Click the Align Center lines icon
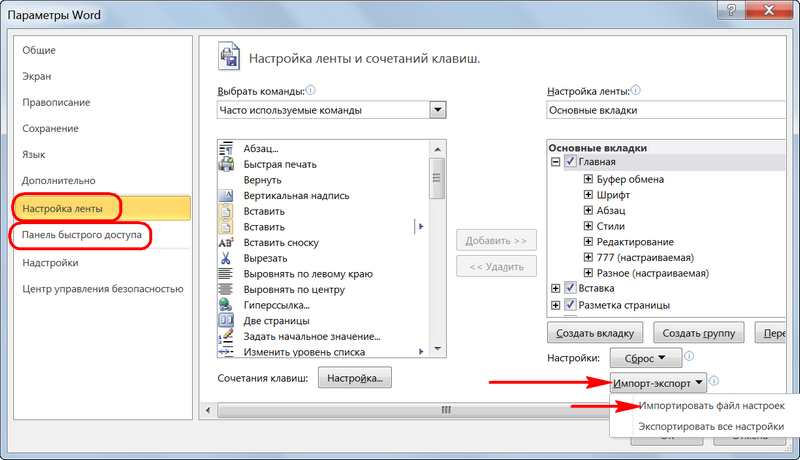Image resolution: width=800 pixels, height=460 pixels. (226, 289)
